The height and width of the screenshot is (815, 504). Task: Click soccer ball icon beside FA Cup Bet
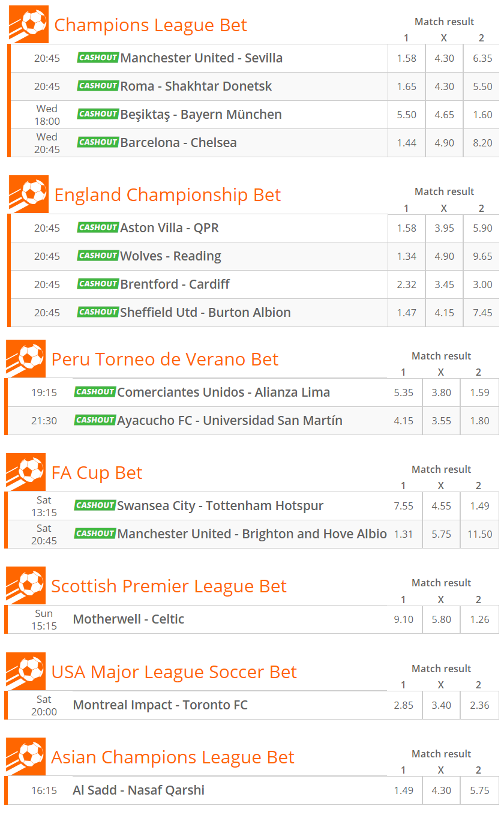coord(25,472)
